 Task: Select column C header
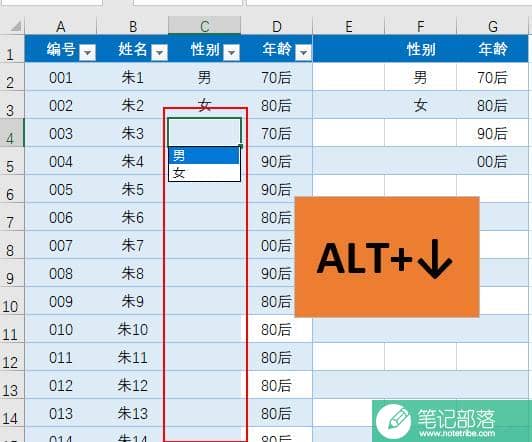(205, 26)
